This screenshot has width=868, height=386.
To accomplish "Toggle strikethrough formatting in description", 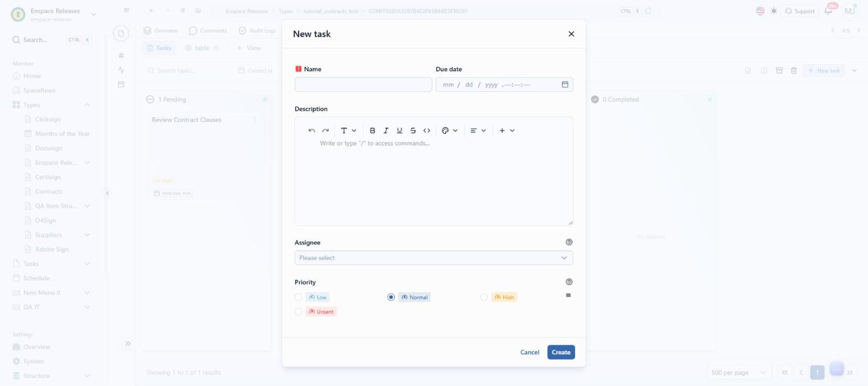I will coord(413,131).
